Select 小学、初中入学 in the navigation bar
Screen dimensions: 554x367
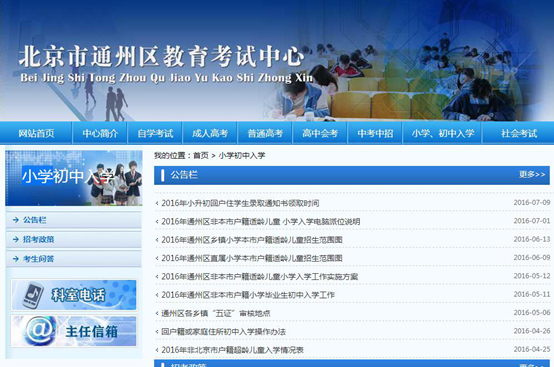(443, 133)
